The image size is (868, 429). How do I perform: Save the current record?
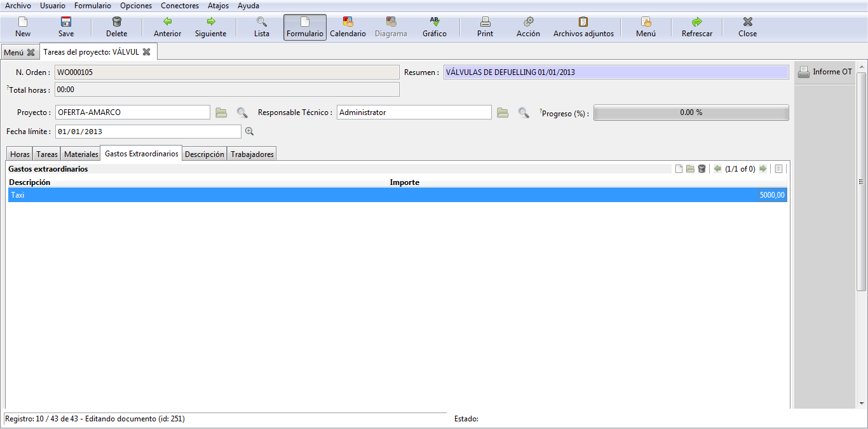point(66,27)
